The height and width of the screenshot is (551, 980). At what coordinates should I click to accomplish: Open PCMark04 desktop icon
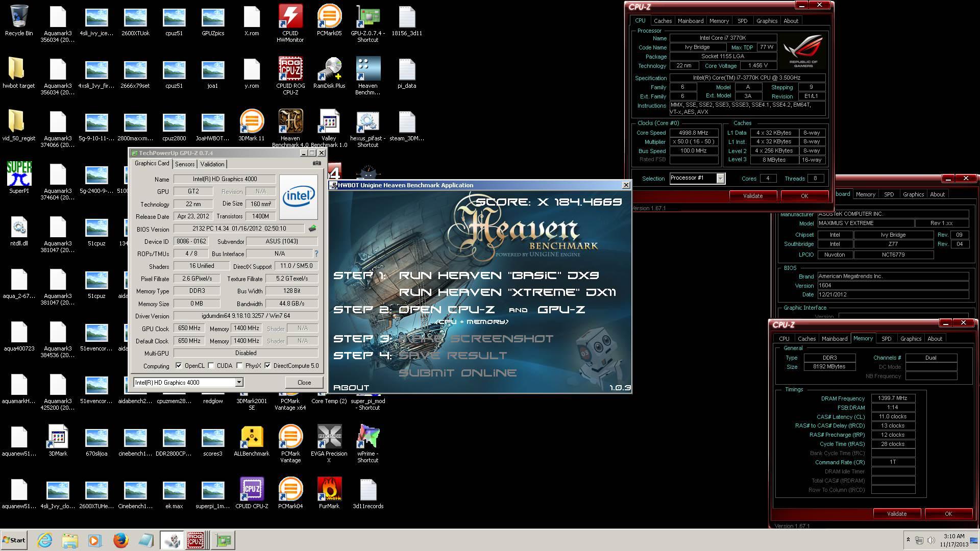[290, 493]
